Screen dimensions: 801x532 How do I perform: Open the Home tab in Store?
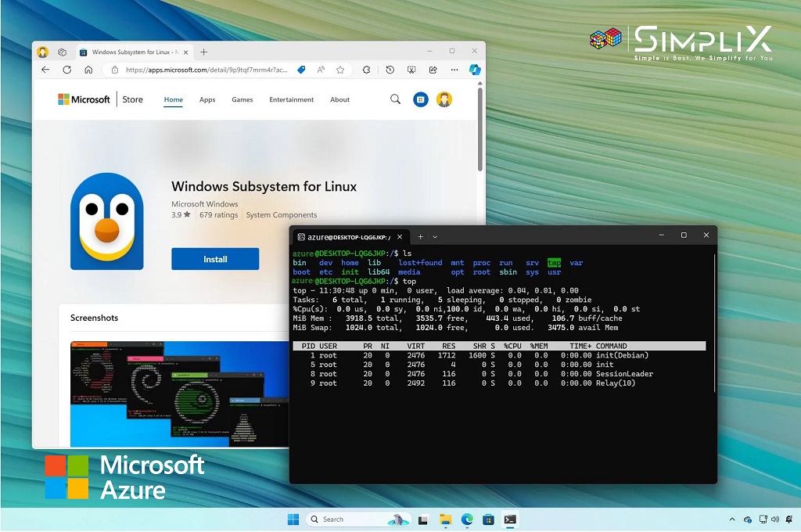coord(173,99)
